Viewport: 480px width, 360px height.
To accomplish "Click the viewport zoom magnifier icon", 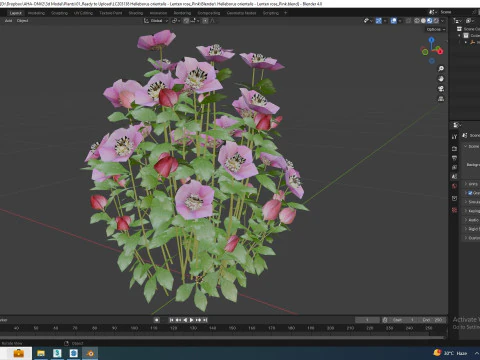I will tap(441, 69).
